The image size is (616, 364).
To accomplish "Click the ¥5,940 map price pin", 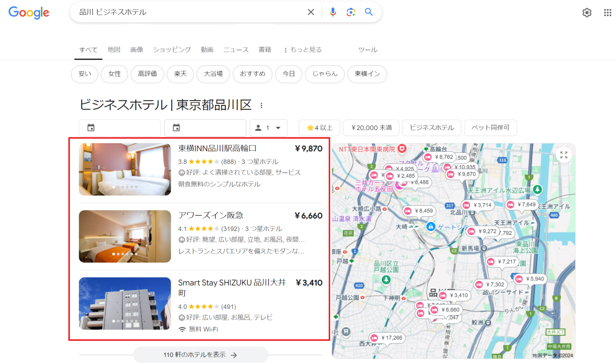I will pos(530,279).
